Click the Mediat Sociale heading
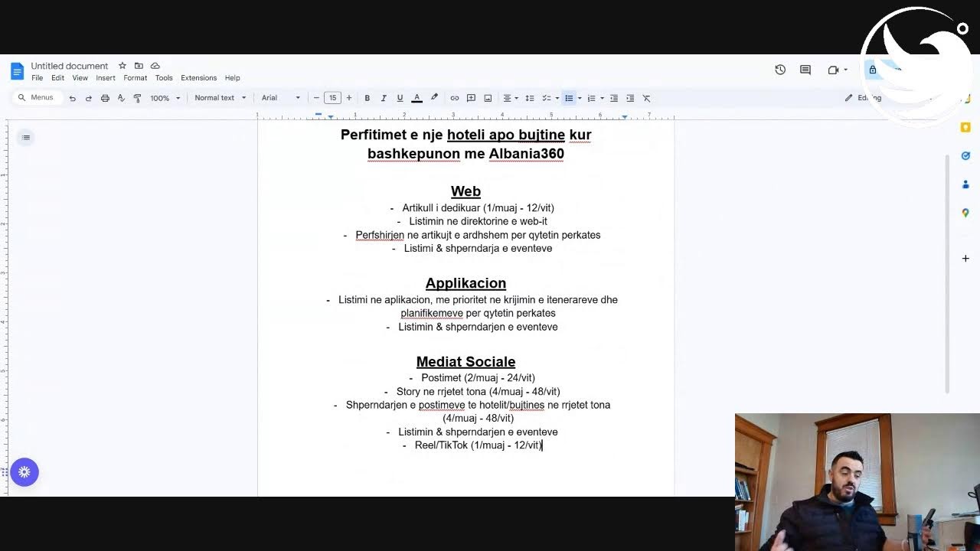 click(465, 361)
